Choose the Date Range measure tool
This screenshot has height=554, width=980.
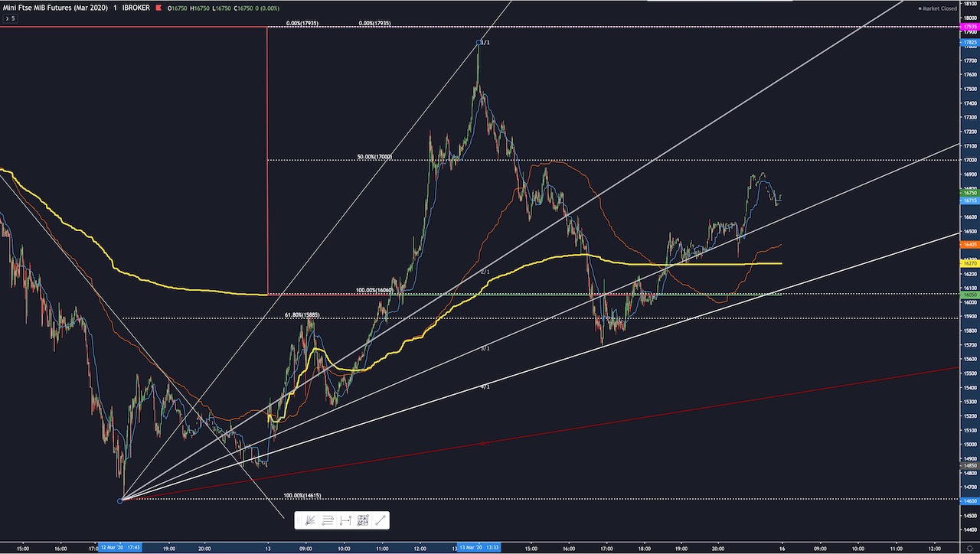[x=345, y=520]
